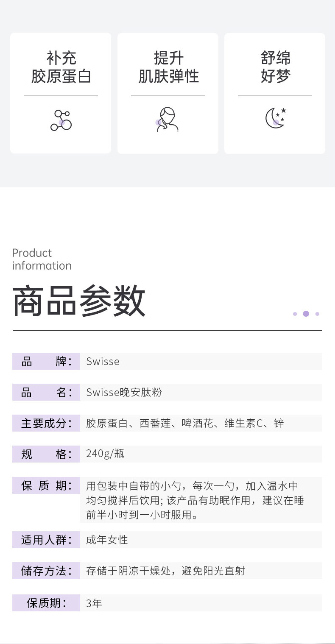Click the 提升肌肤弹性 card heading

[x=168, y=67]
